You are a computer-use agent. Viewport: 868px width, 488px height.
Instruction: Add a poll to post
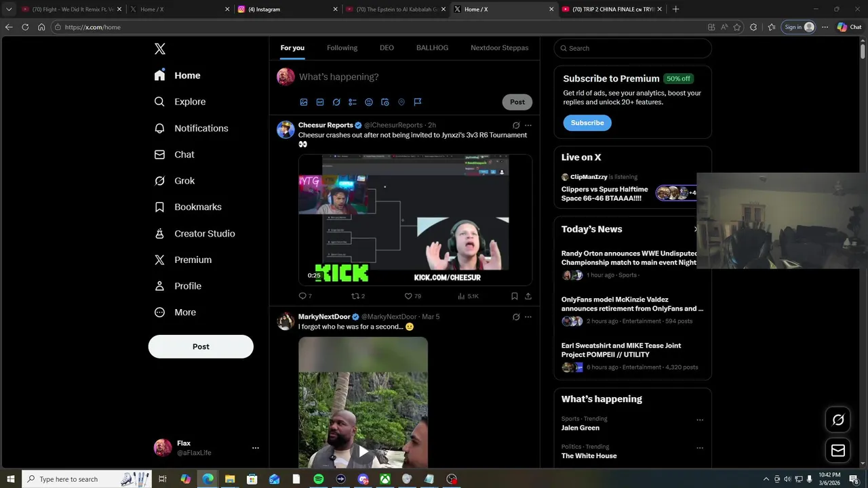click(x=353, y=102)
